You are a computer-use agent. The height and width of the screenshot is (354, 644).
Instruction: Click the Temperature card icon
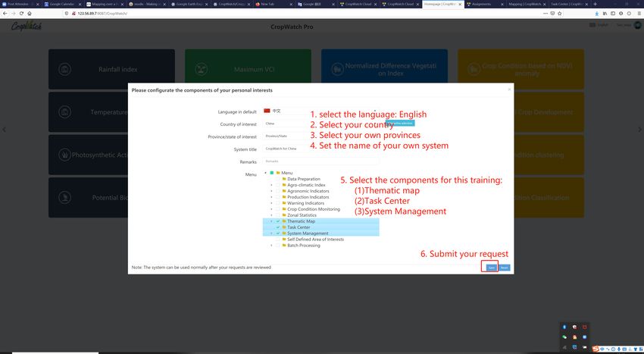pos(64,112)
